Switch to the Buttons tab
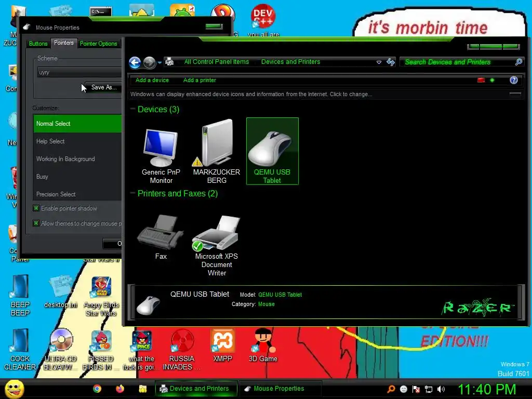532x399 pixels. coord(38,44)
